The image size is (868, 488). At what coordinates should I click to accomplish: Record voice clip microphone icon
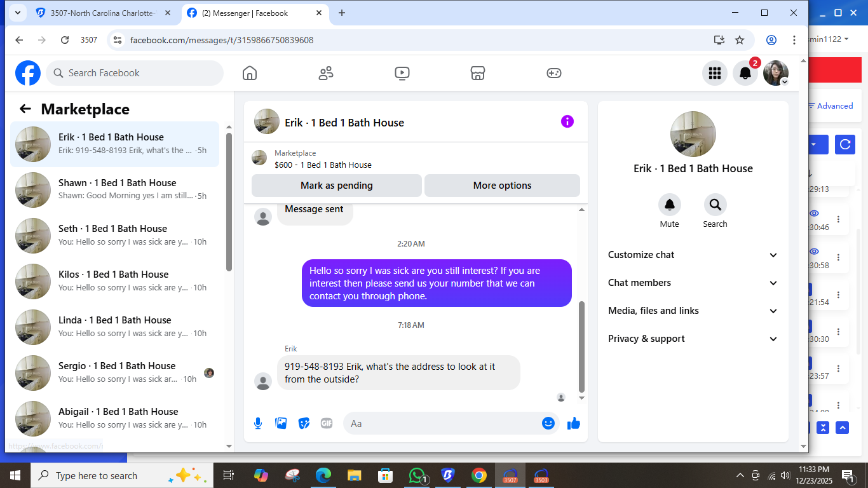(258, 423)
